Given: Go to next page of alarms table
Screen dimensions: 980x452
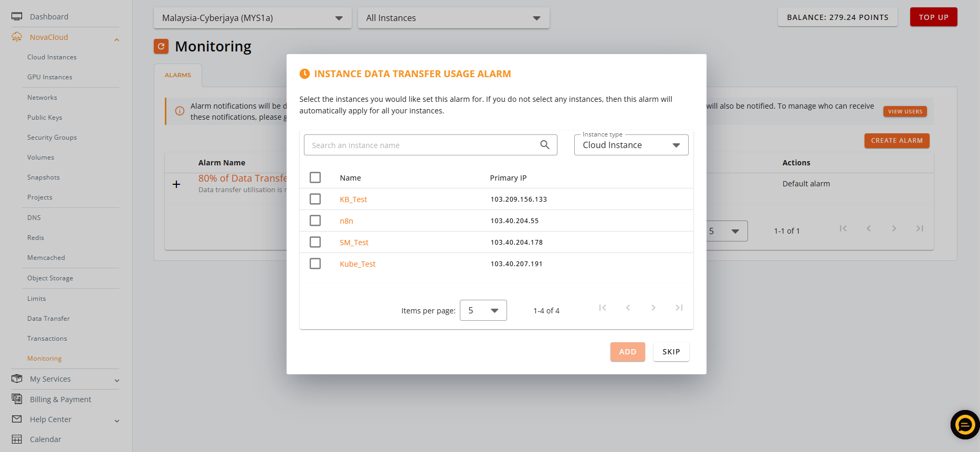Looking at the screenshot, I should coord(894,228).
